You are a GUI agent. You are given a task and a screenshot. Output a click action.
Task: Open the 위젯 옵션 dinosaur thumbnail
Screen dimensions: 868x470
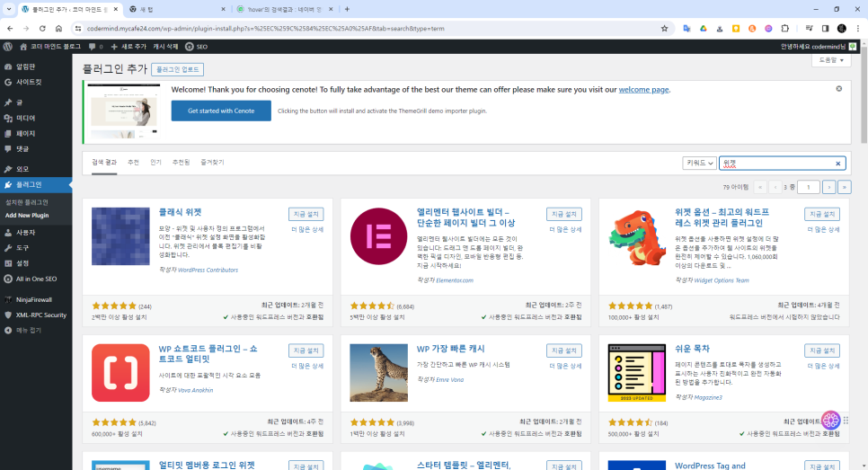point(636,236)
